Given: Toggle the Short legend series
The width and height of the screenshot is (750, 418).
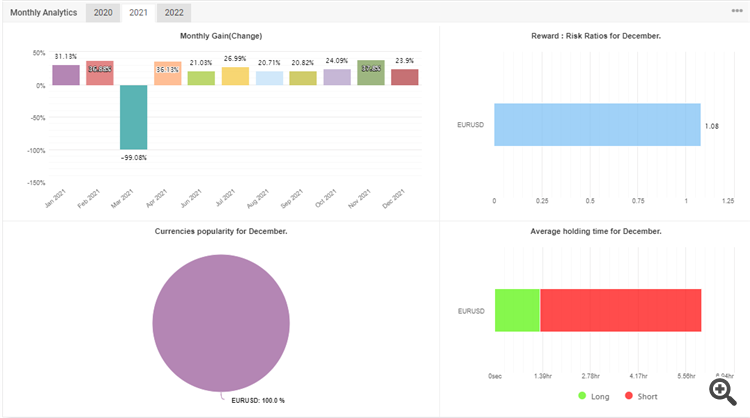Looking at the screenshot, I should [641, 396].
